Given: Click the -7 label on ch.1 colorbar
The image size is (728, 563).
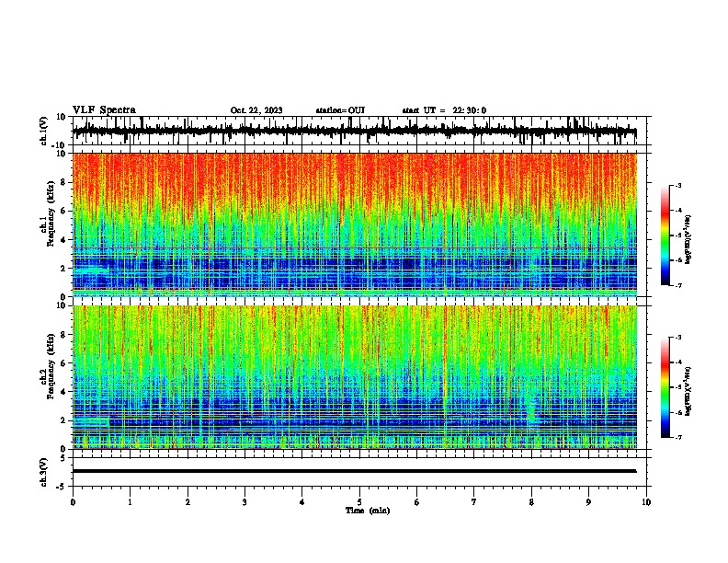Looking at the screenshot, I should coord(678,285).
